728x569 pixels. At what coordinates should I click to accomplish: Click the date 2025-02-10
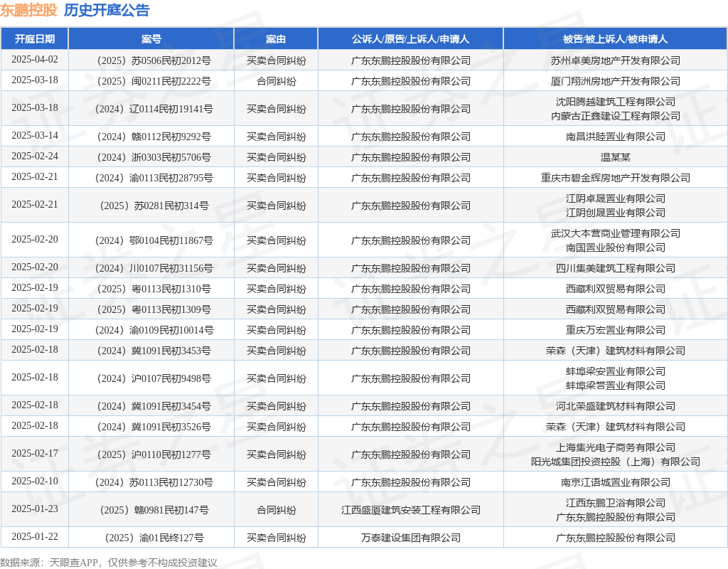point(35,482)
